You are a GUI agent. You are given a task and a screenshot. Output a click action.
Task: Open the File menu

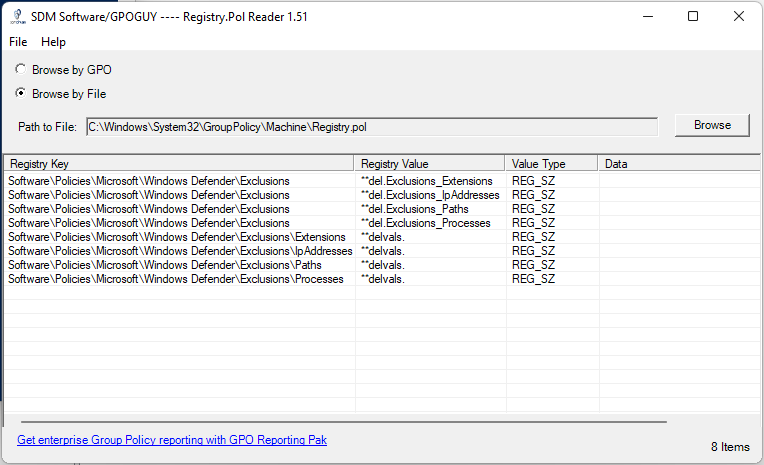click(18, 42)
